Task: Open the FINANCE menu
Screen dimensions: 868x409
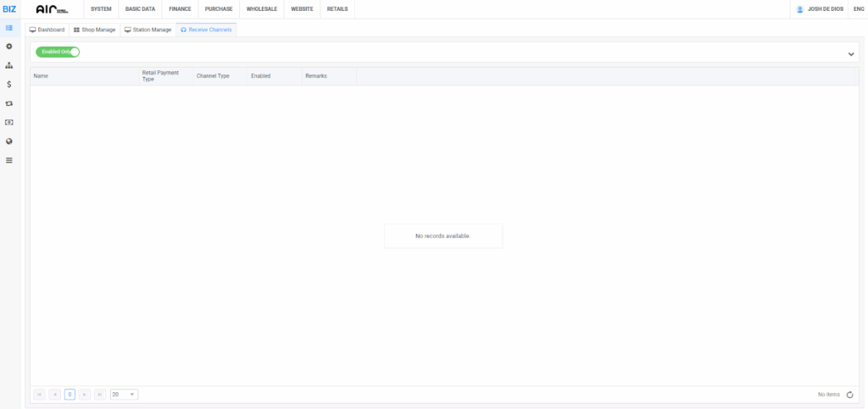Action: [x=180, y=9]
